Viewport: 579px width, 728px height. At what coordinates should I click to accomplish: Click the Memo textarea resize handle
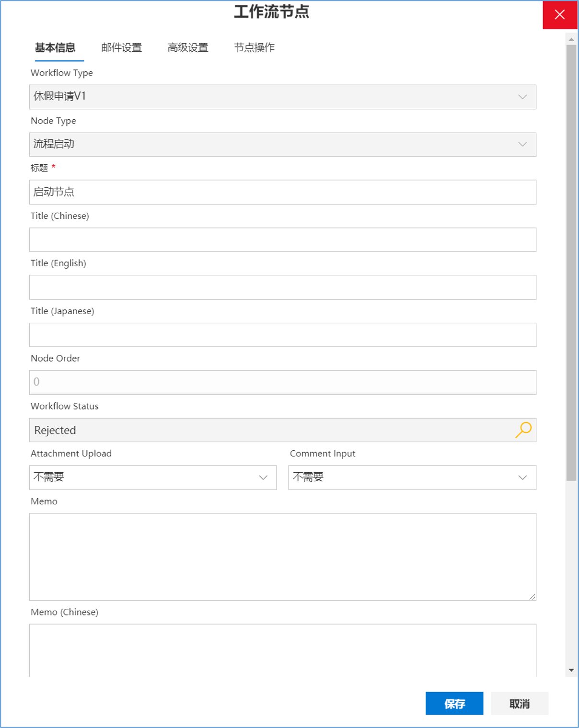[x=533, y=596]
